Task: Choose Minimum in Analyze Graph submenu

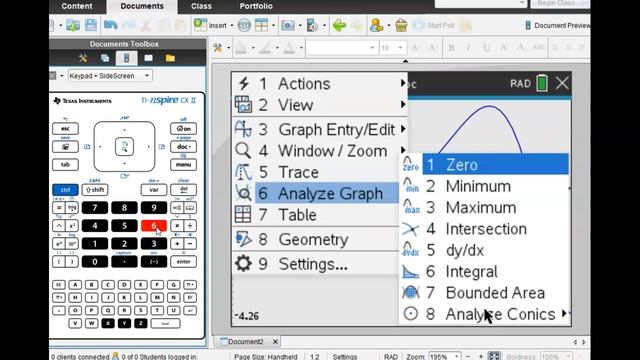Action: tap(484, 187)
